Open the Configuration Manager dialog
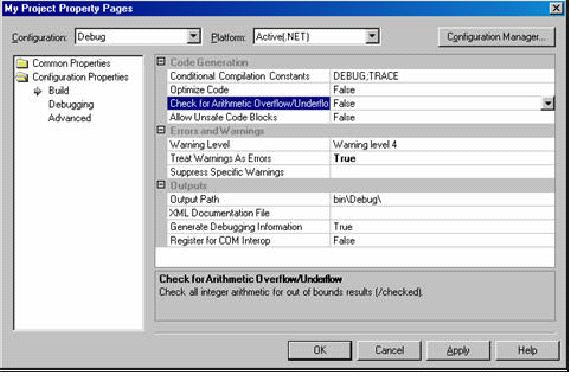The width and height of the screenshot is (569, 384). [x=496, y=37]
